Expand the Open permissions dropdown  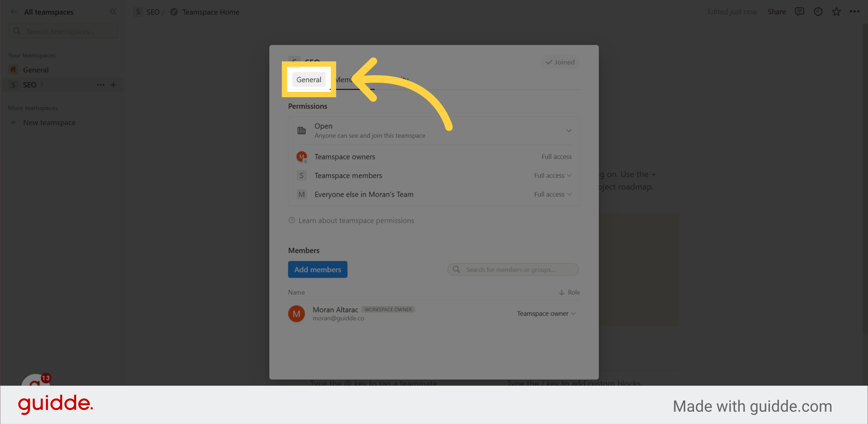pos(569,131)
